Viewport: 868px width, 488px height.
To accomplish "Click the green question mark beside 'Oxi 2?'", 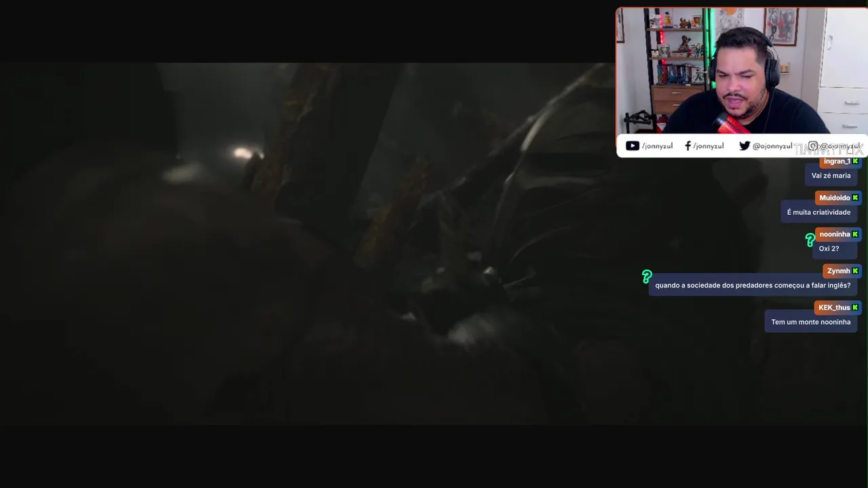I will click(810, 240).
